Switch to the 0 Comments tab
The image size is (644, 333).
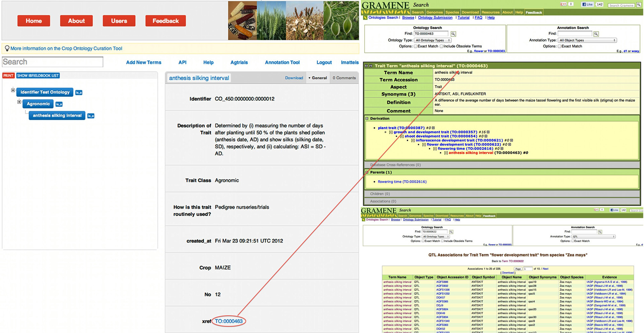[344, 78]
